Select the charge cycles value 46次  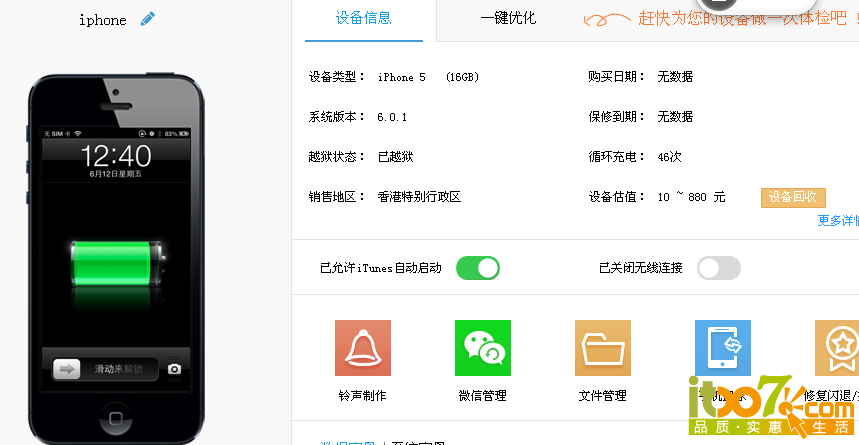(669, 157)
